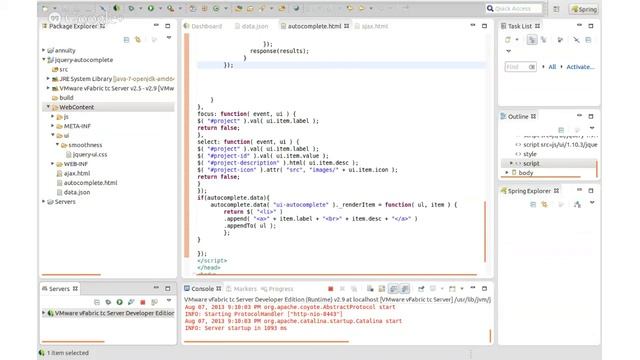640x360 pixels.
Task: Expand the annuity project
Action: (x=44, y=50)
